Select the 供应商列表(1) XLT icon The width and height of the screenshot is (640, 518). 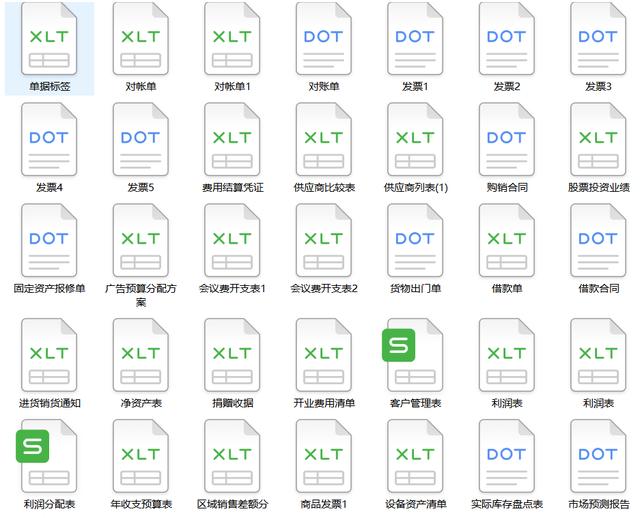click(415, 140)
